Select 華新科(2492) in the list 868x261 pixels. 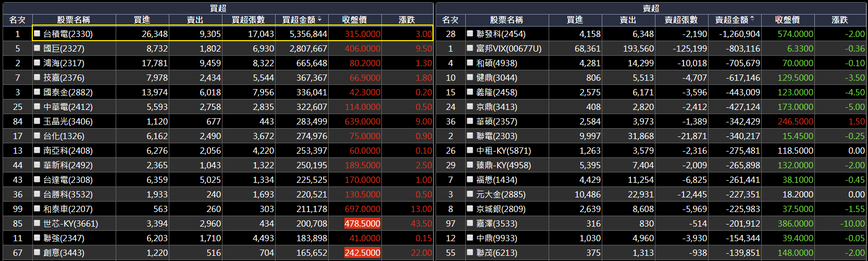[68, 165]
